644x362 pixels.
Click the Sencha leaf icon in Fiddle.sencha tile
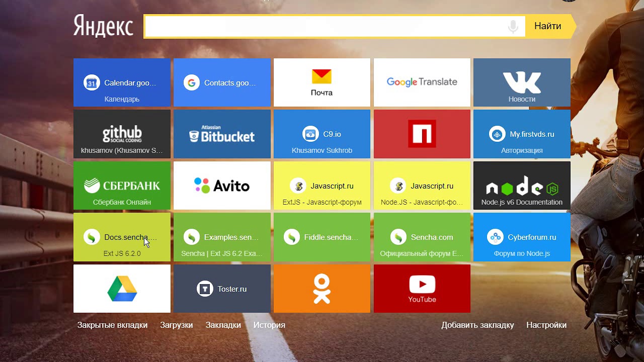292,237
